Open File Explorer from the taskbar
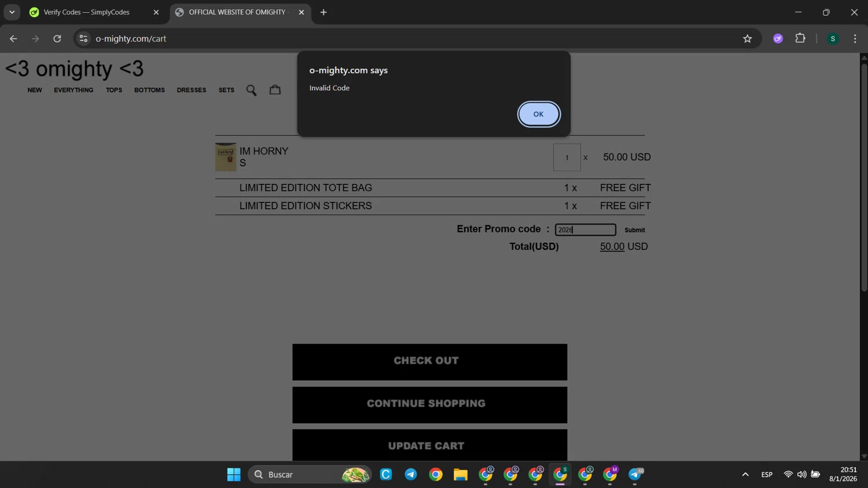Viewport: 868px width, 488px height. pyautogui.click(x=461, y=475)
